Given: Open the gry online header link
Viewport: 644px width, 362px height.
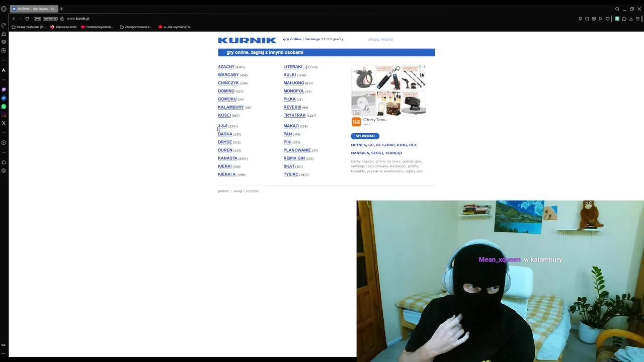Looking at the screenshot, I should point(292,39).
